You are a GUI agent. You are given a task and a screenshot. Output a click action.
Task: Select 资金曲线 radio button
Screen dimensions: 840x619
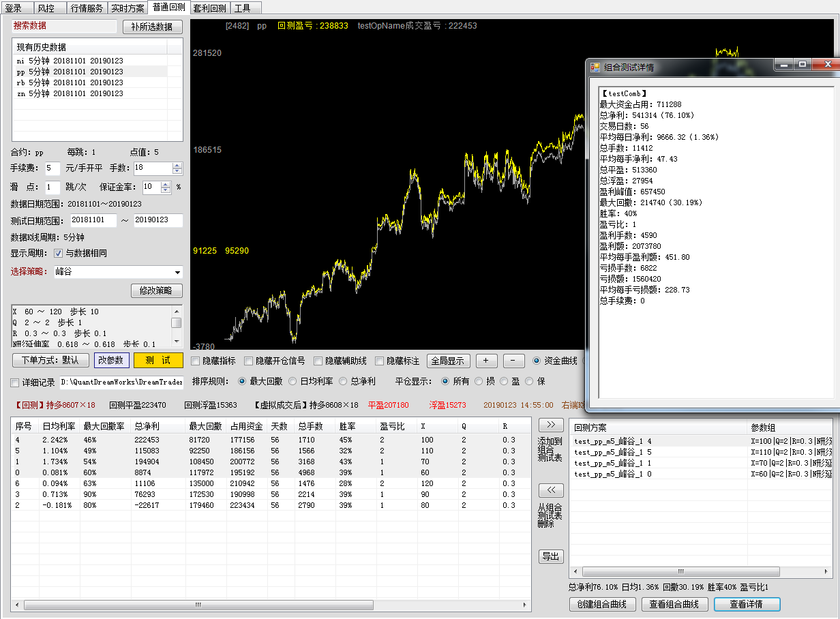click(537, 361)
